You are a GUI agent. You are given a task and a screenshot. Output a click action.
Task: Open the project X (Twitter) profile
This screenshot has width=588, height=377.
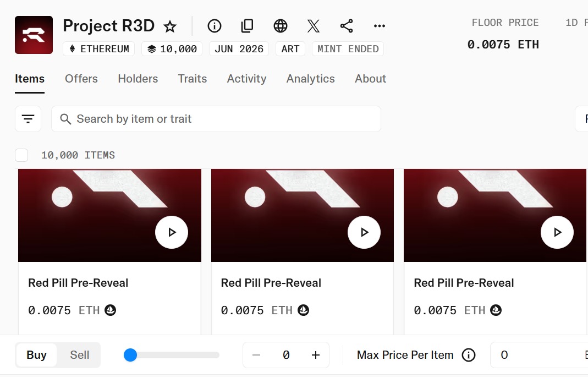click(314, 26)
